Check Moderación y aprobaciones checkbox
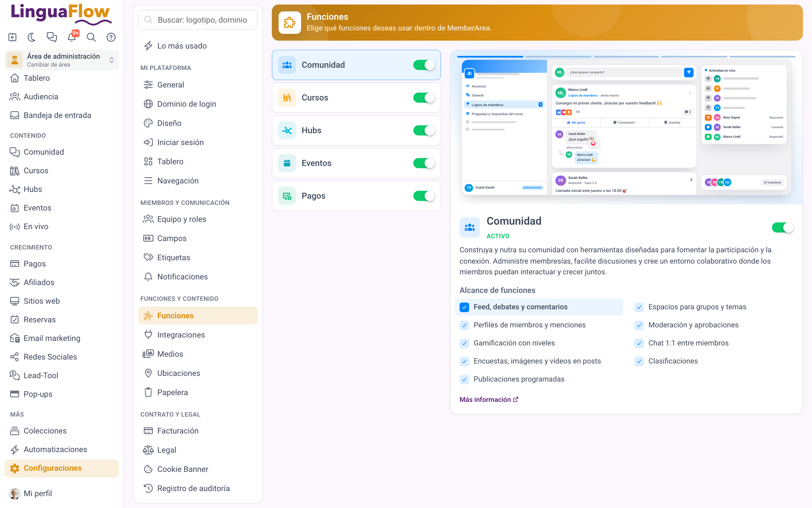The image size is (812, 508). point(639,325)
